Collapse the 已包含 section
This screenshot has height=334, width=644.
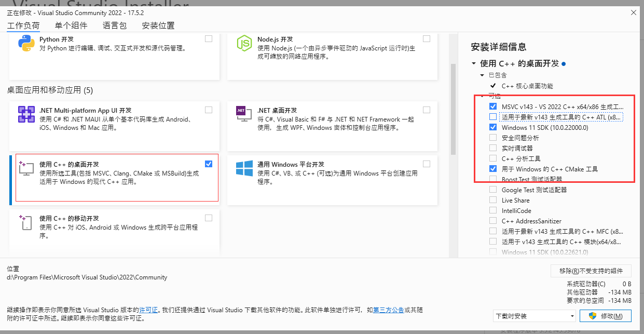pyautogui.click(x=481, y=74)
